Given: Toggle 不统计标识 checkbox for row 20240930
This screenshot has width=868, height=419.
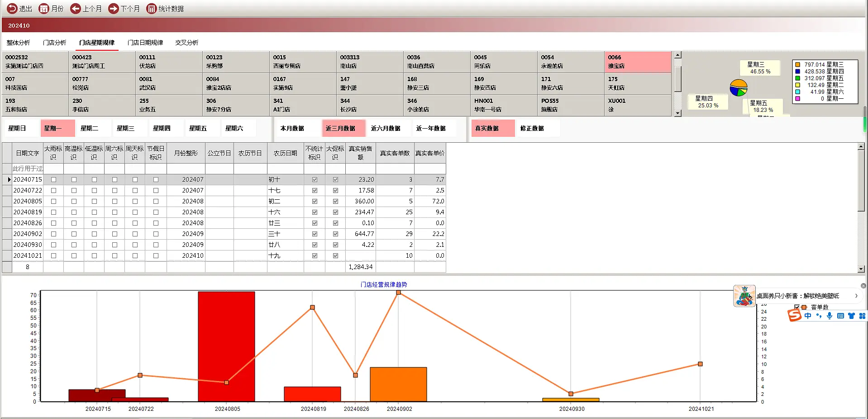Looking at the screenshot, I should click(315, 245).
